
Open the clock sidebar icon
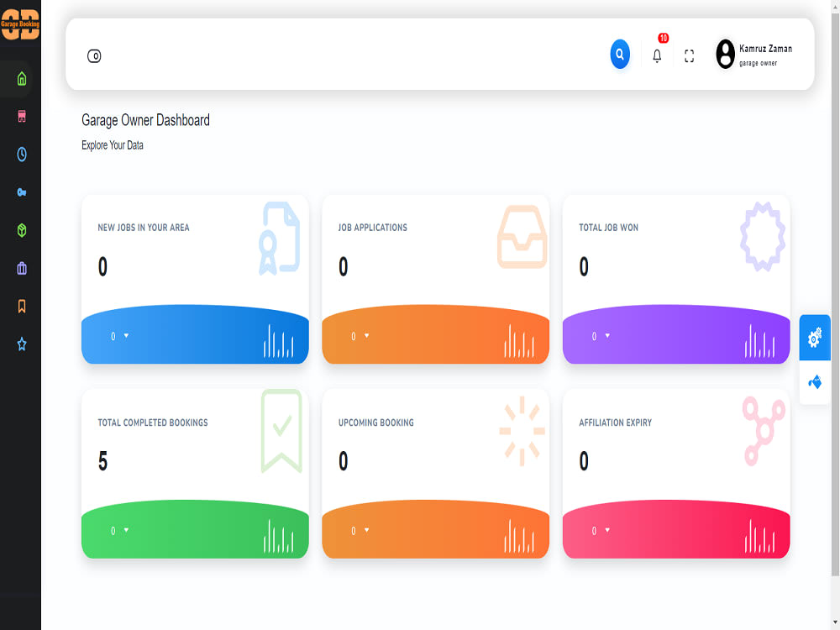(x=22, y=155)
